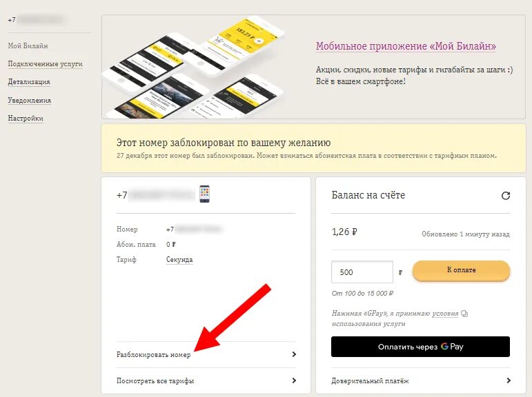Click the copy icon next to условия
The height and width of the screenshot is (397, 532).
[464, 314]
